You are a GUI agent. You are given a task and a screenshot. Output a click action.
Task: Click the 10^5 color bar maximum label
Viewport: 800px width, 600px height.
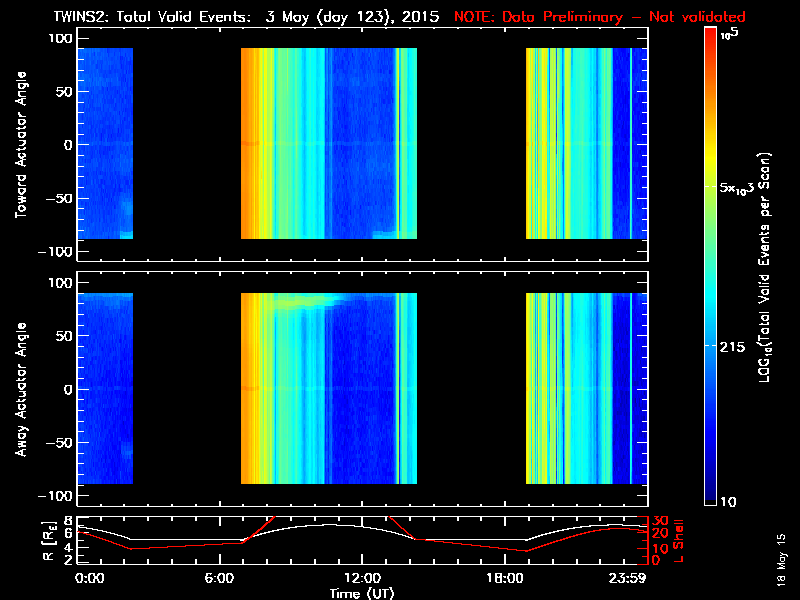(x=728, y=33)
